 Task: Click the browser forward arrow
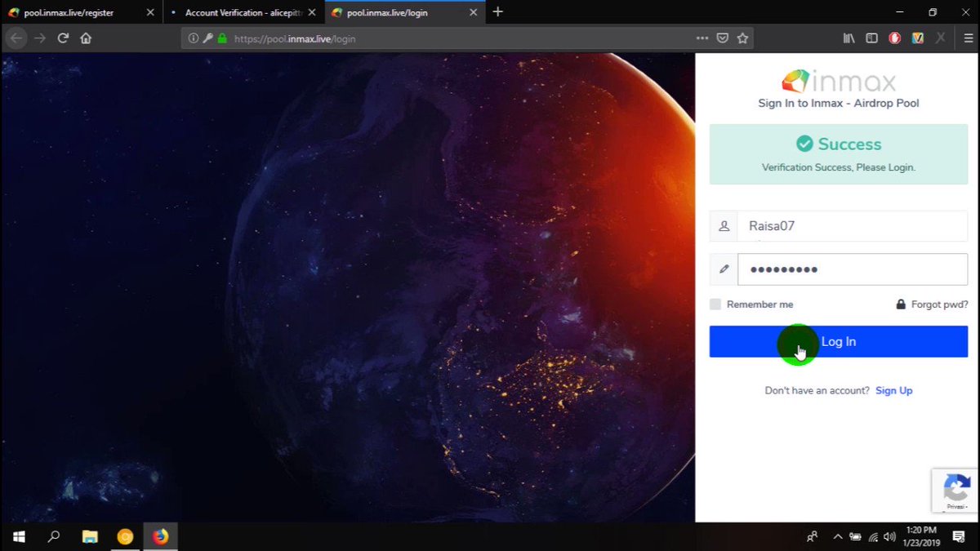pos(40,38)
